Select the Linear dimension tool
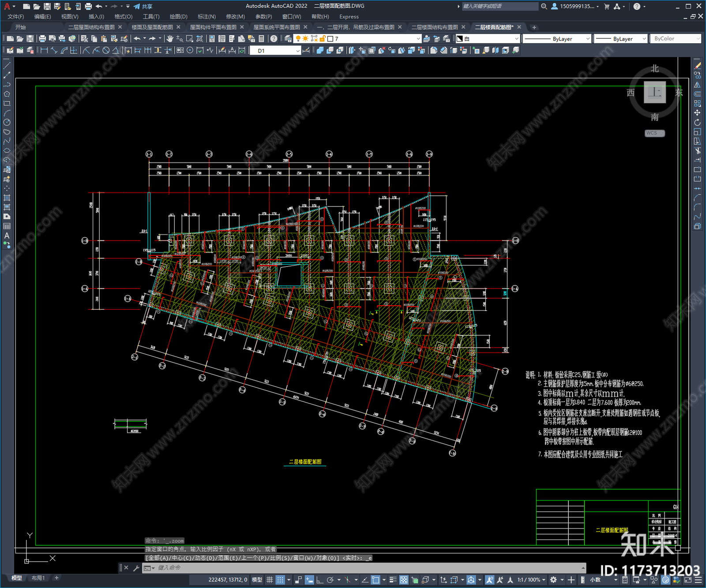The image size is (706, 588). pos(44,50)
